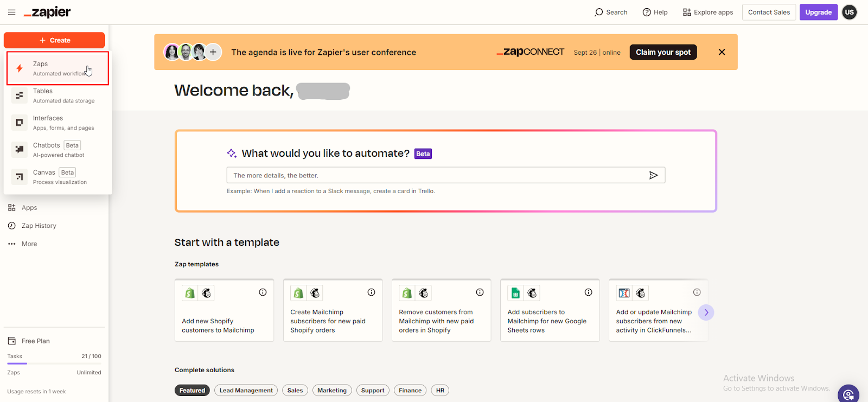The image size is (868, 402).
Task: Select the Lead Management tab
Action: click(246, 391)
